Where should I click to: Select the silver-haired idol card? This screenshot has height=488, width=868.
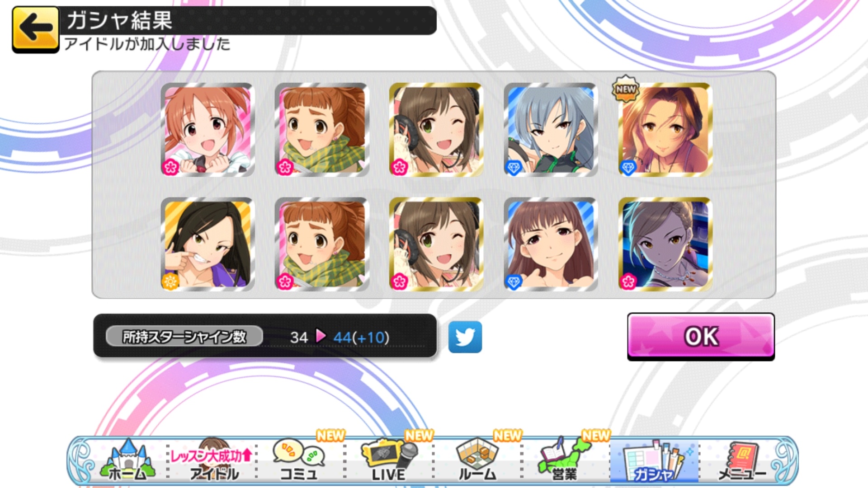(x=551, y=130)
